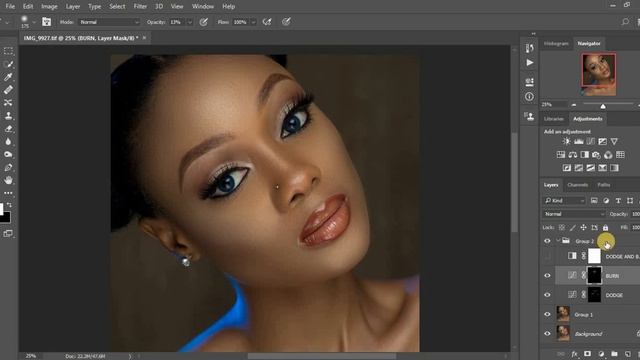Select the Blur tool
640x360 pixels.
pos(8,142)
